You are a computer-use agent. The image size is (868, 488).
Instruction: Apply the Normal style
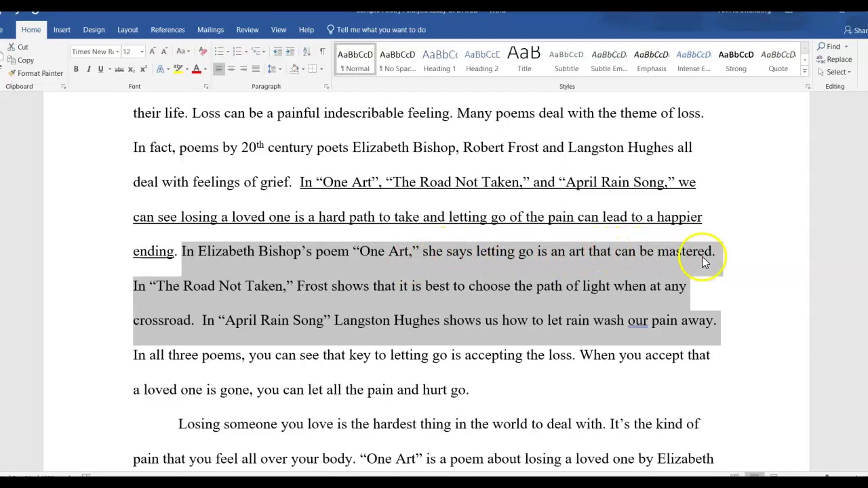(355, 60)
